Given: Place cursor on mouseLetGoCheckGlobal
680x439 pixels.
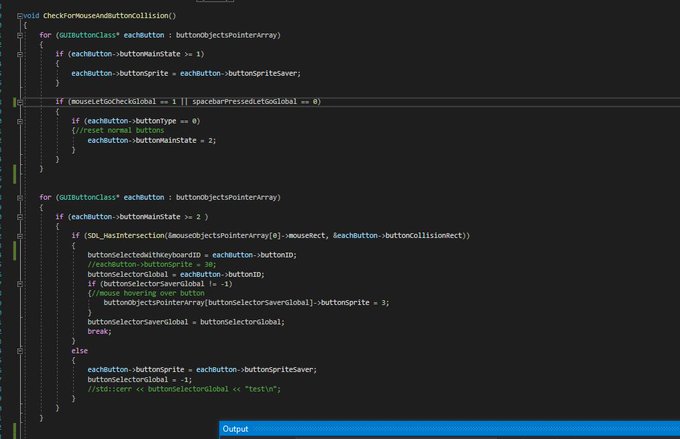Looking at the screenshot, I should [114, 102].
